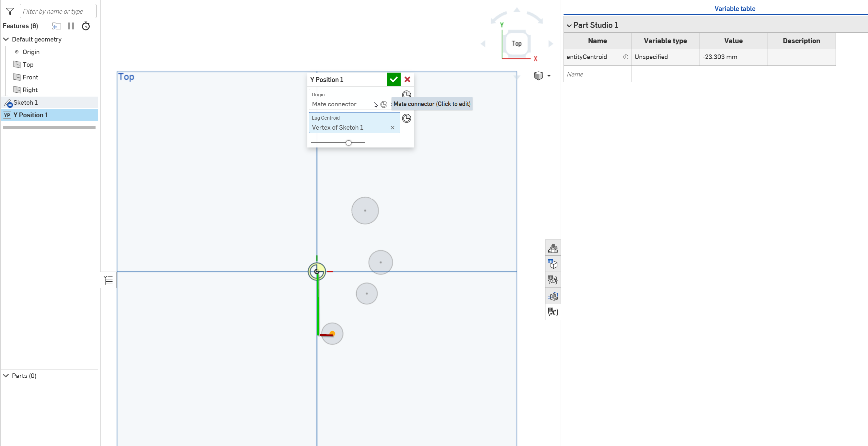This screenshot has height=446, width=868.
Task: Click the dialog opacity slider handle
Action: coord(349,143)
